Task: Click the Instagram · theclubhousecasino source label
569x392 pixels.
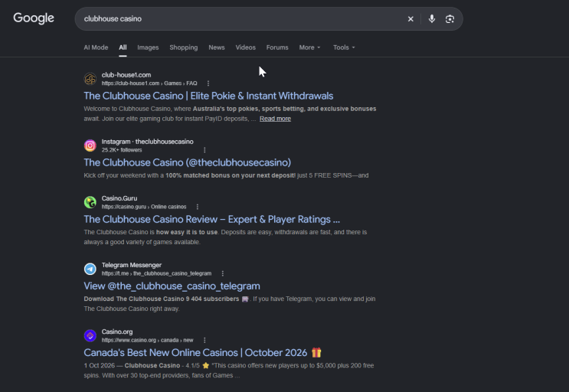Action: [x=147, y=142]
